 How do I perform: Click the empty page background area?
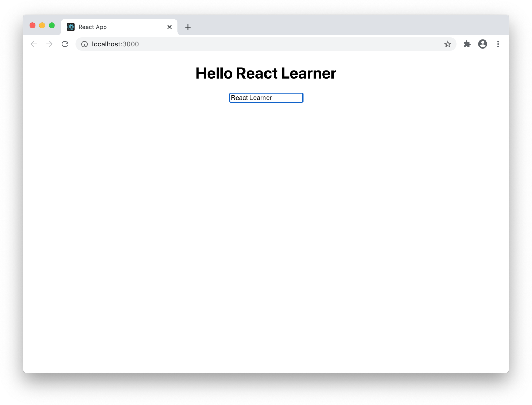click(265, 227)
